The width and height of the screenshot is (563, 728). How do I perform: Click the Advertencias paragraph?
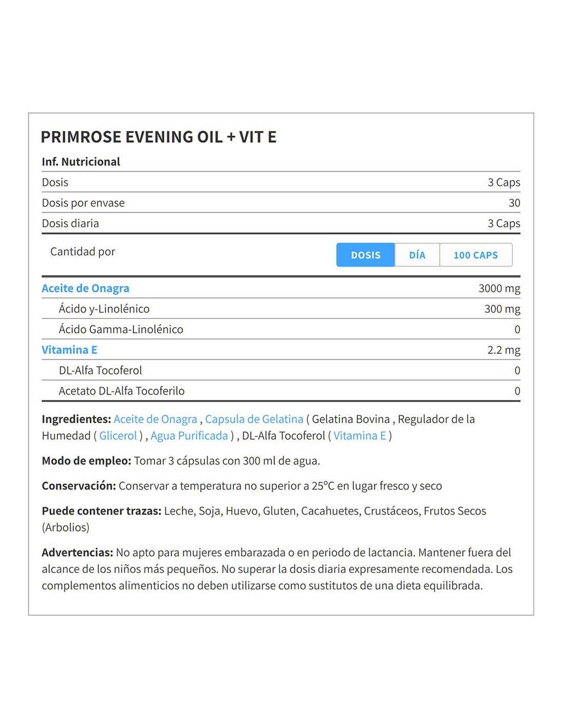(277, 569)
